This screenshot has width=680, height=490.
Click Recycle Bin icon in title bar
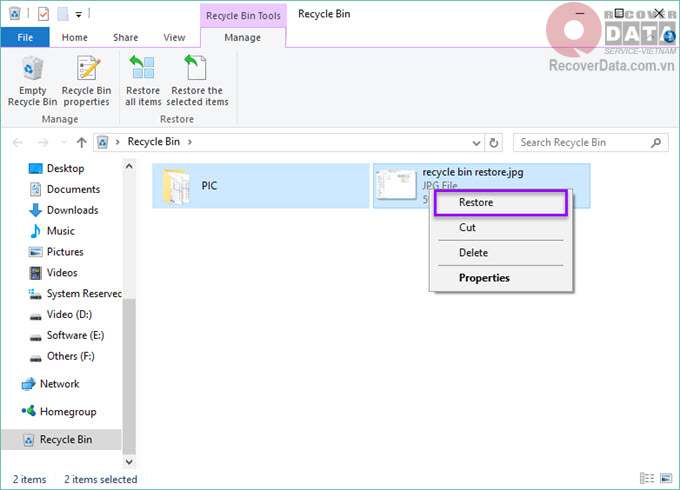coord(15,14)
